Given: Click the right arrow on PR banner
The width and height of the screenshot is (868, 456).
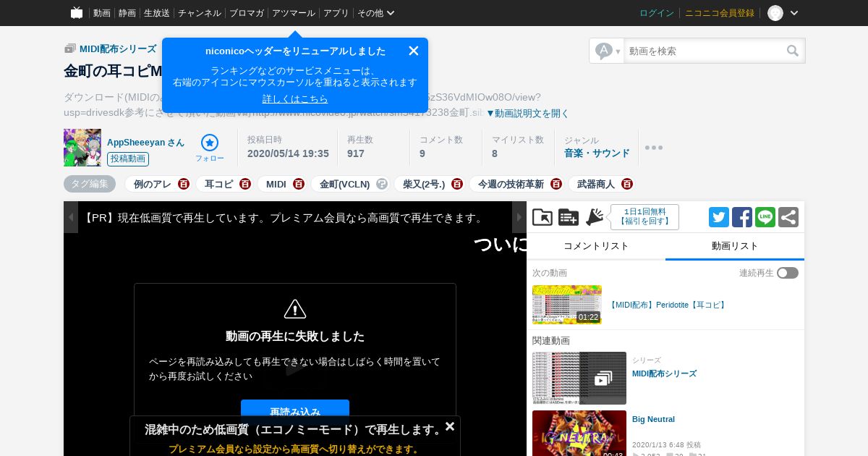Looking at the screenshot, I should [x=519, y=217].
